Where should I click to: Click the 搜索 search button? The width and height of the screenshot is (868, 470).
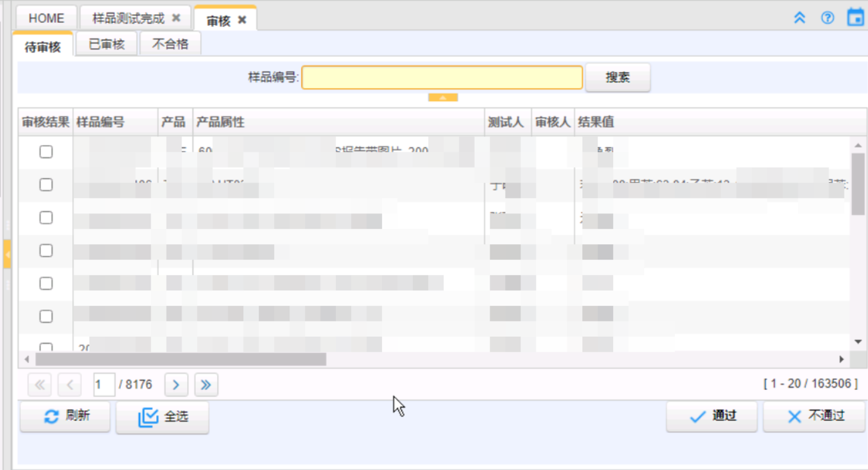point(617,78)
